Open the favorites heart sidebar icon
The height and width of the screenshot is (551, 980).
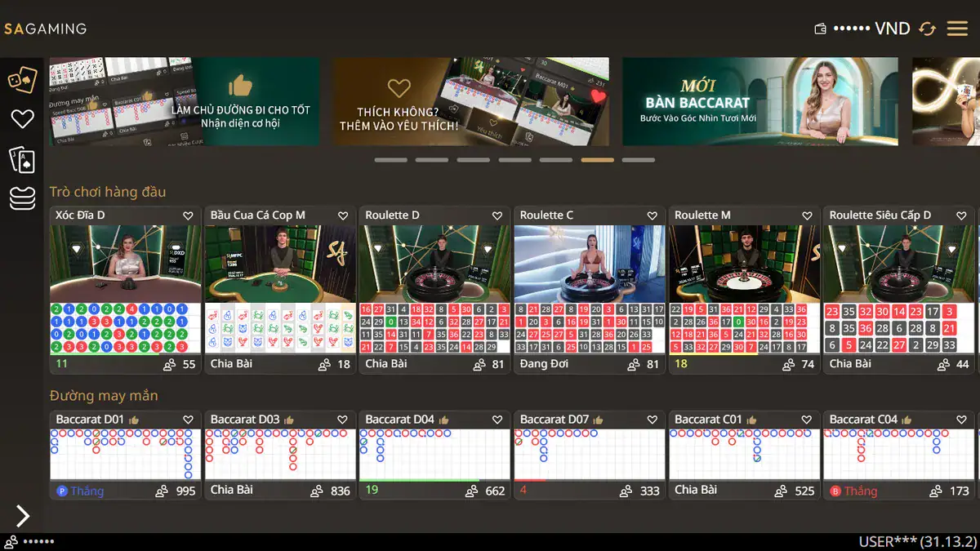22,119
